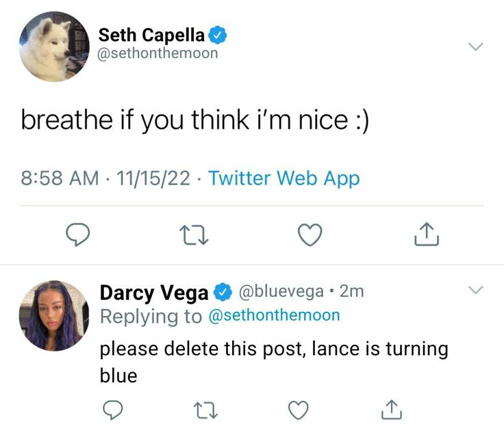Click reply icon under Darcy Vega's reply

click(x=112, y=409)
